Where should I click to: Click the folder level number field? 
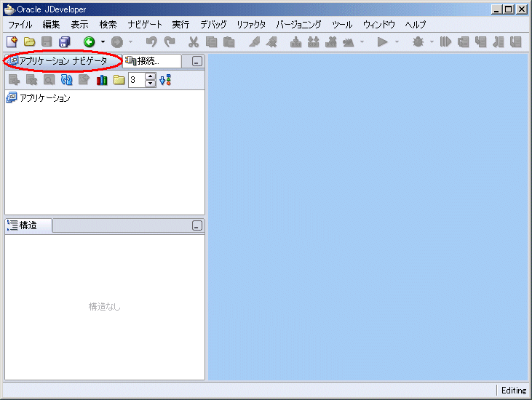click(x=137, y=80)
